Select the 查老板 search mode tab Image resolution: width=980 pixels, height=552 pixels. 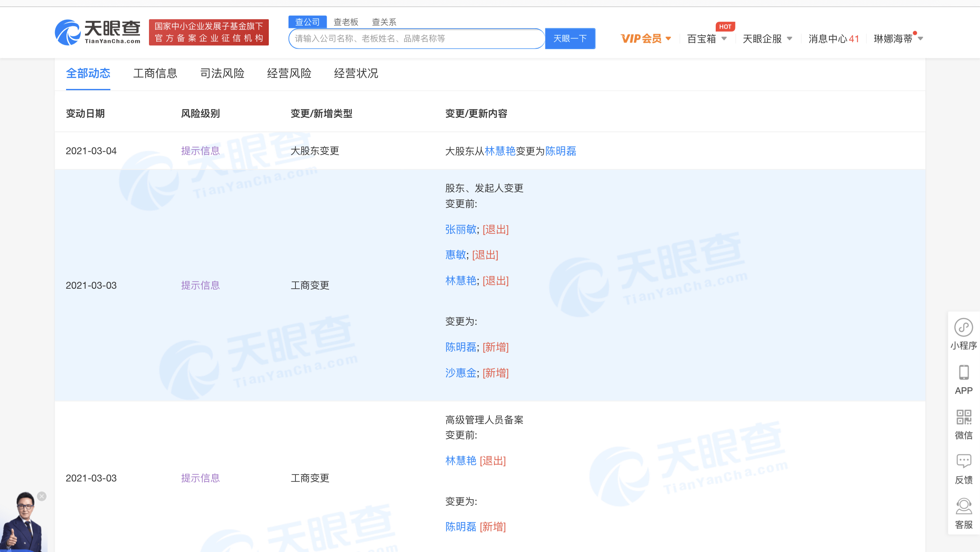(346, 22)
